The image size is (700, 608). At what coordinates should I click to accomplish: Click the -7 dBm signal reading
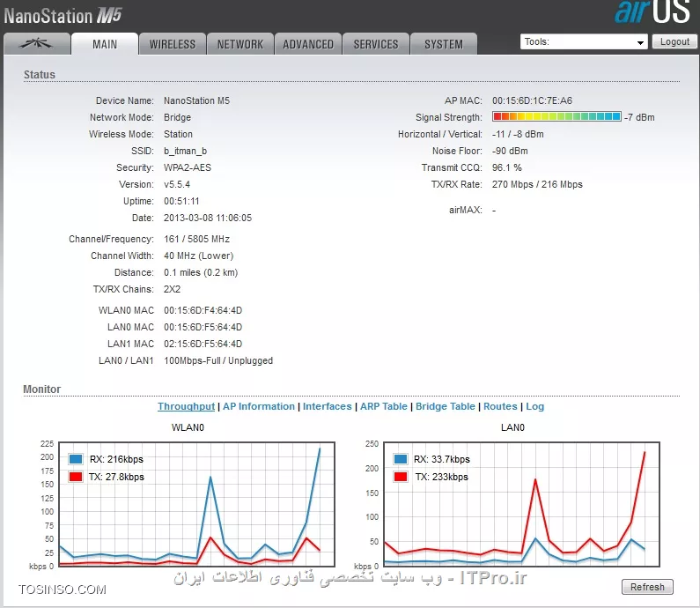(639, 117)
